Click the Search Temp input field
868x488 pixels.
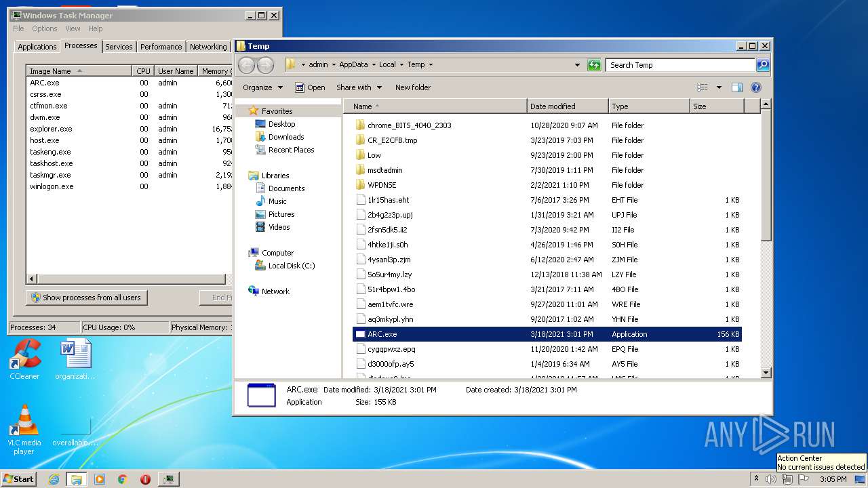(680, 65)
